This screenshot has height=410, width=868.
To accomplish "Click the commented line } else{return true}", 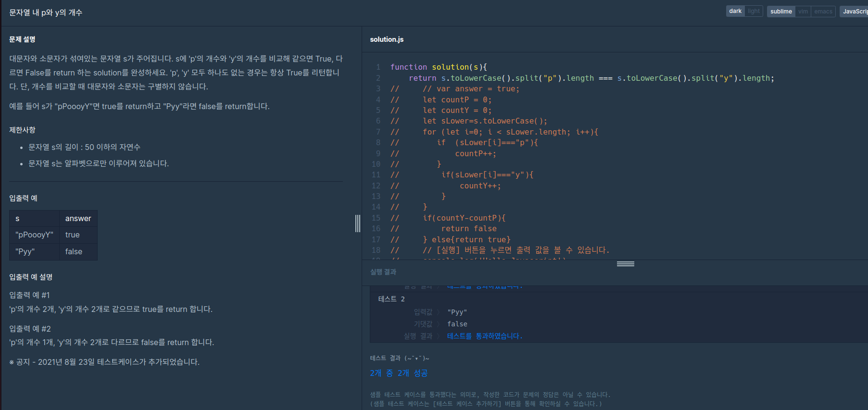I will (x=466, y=239).
